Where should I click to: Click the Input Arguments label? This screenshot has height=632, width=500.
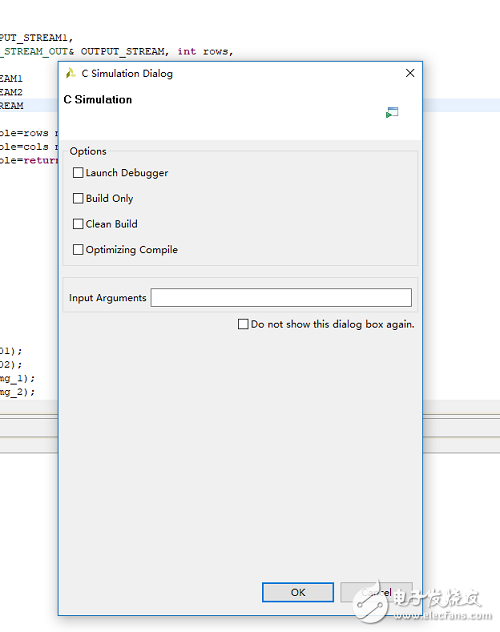pyautogui.click(x=108, y=298)
